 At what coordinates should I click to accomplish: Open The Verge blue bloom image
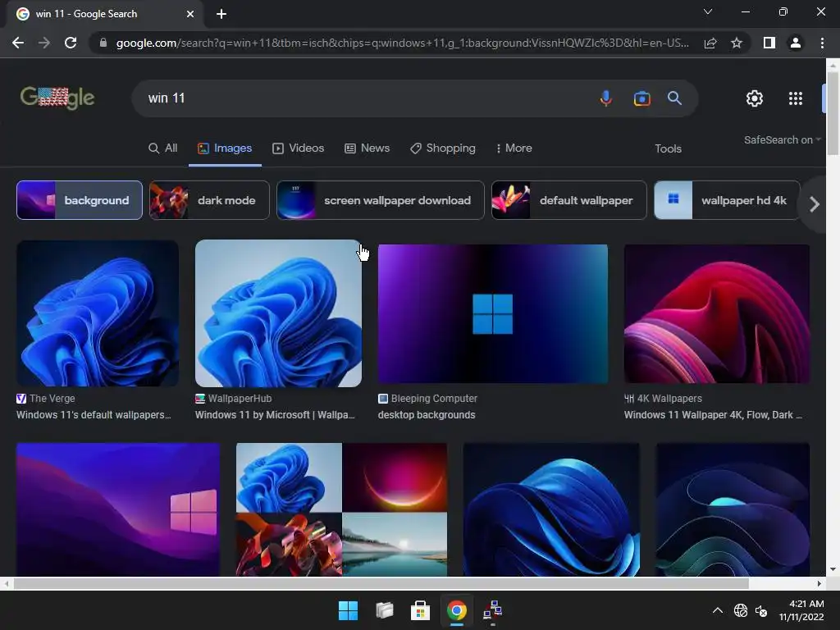tap(98, 313)
